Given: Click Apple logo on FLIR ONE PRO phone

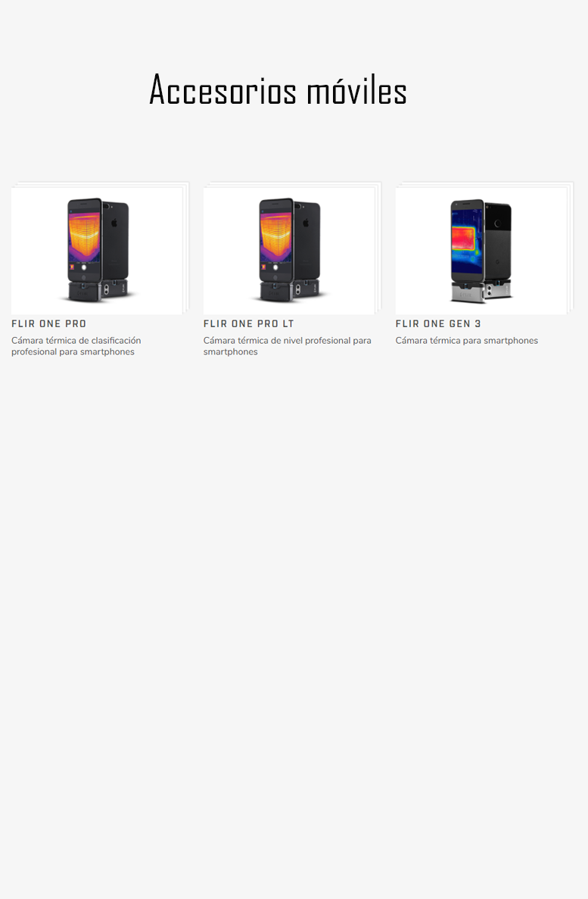Looking at the screenshot, I should (114, 223).
